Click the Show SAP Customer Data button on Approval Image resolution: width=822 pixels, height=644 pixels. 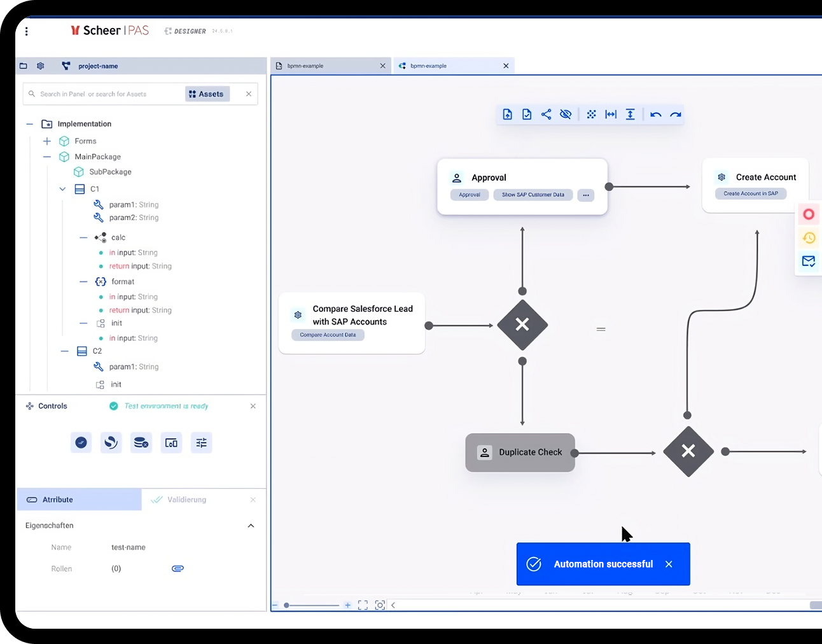[533, 195]
